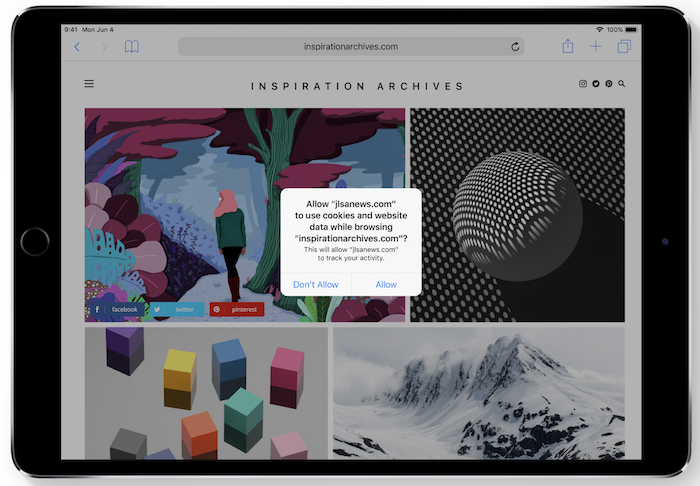Click the inspirationarchives.com address bar

(350, 47)
